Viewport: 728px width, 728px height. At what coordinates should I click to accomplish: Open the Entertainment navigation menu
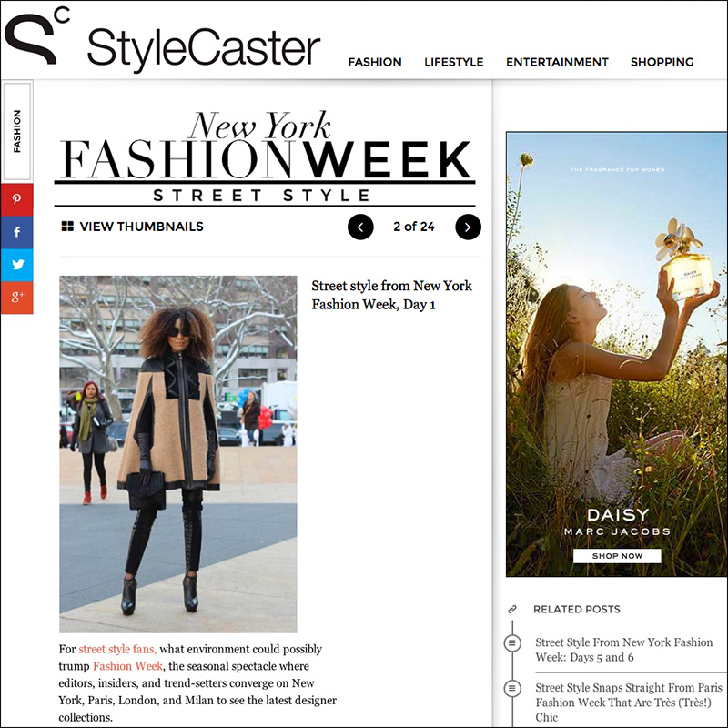pyautogui.click(x=557, y=62)
